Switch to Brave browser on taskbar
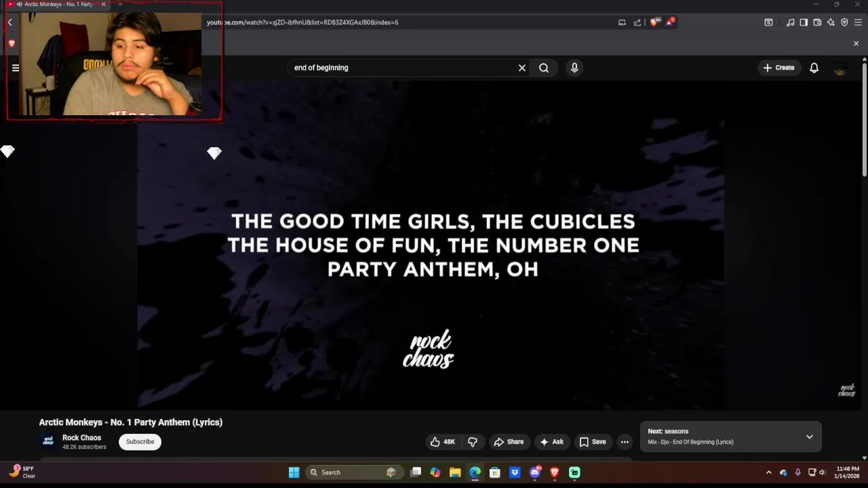Viewport: 868px width, 488px height. [555, 472]
